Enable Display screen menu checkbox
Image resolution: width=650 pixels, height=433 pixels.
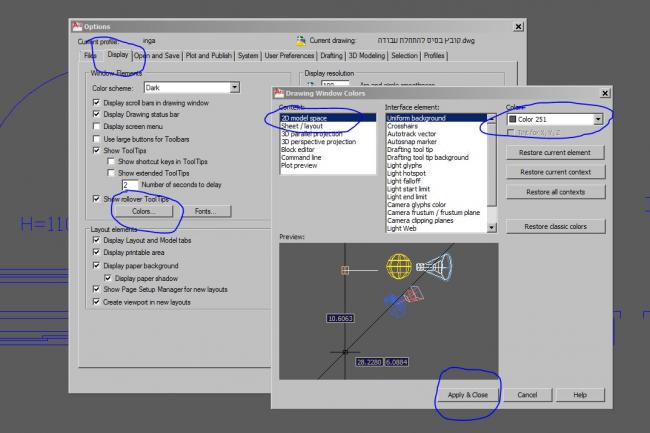96,126
